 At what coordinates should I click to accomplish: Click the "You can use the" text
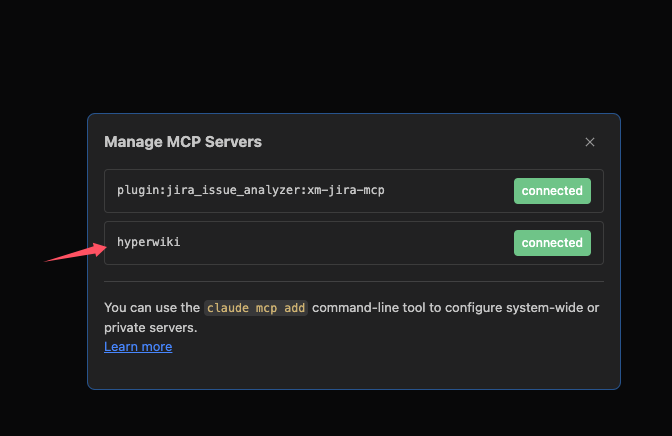152,307
